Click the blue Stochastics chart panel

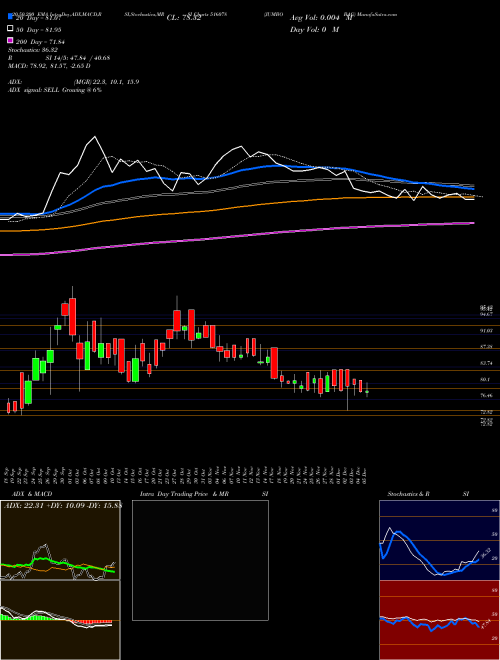pos(439,540)
